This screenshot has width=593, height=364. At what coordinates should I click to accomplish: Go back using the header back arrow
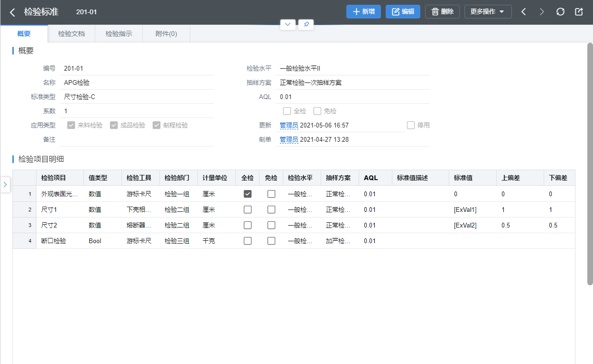12,12
